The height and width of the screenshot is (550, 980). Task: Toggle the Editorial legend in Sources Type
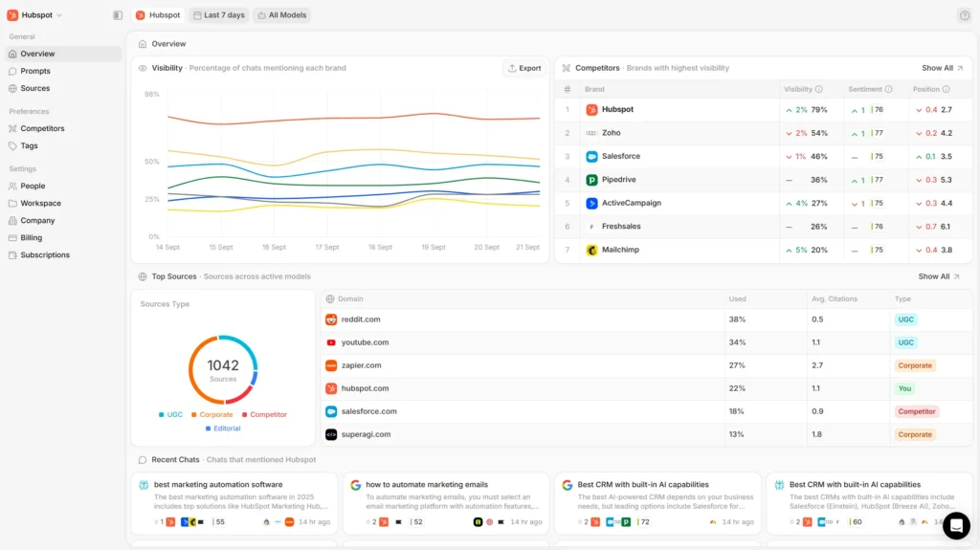pos(223,429)
